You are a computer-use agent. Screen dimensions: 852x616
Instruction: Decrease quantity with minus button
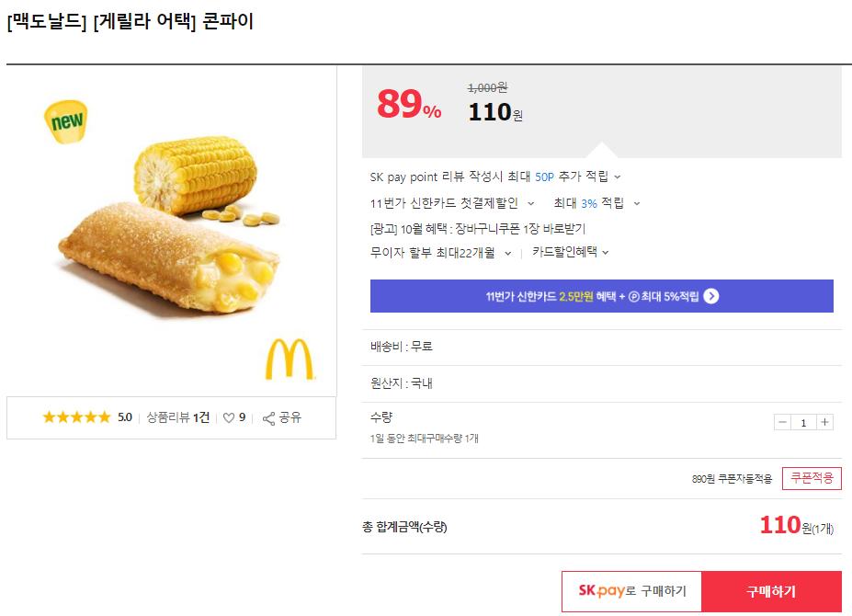[782, 422]
